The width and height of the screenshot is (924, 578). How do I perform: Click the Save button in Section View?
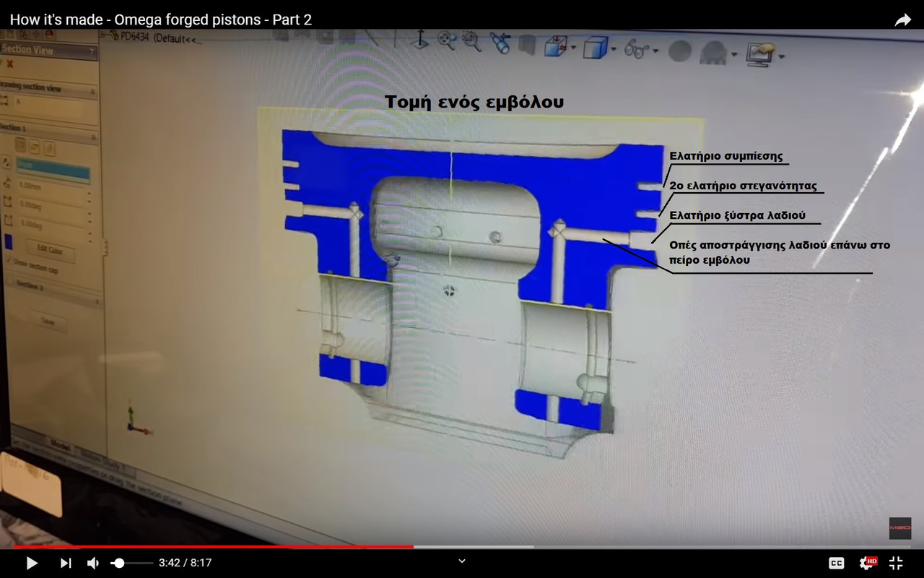point(48,321)
